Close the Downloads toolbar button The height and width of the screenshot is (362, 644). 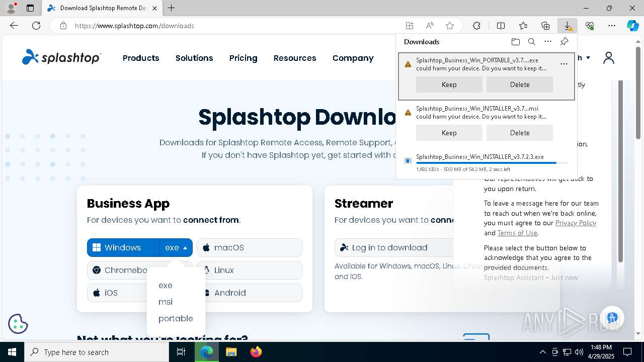[568, 26]
